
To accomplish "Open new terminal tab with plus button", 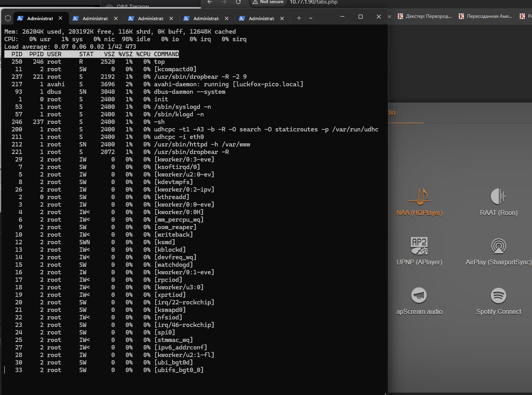I will coord(299,18).
